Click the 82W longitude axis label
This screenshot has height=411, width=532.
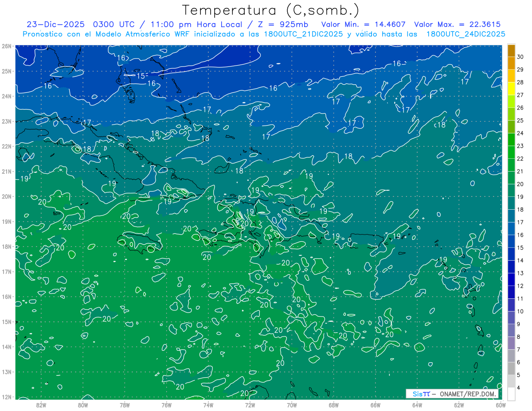tap(41, 404)
